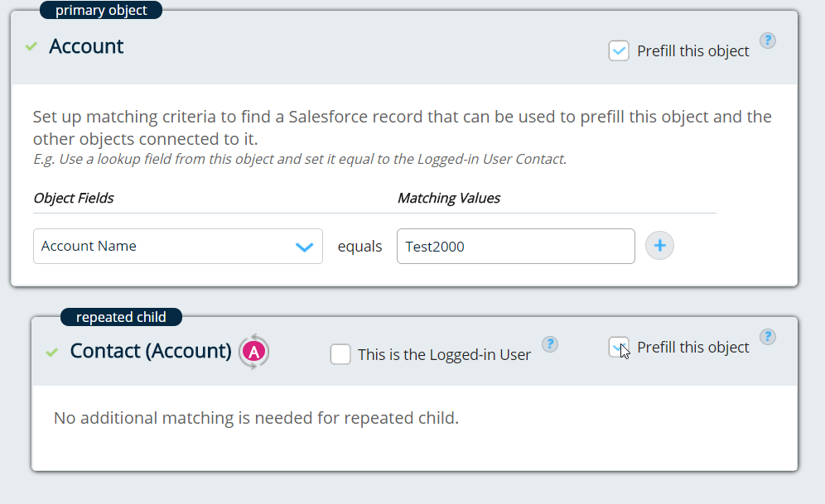The height and width of the screenshot is (504, 825).
Task: Click the primary object tab label
Action: (99, 11)
